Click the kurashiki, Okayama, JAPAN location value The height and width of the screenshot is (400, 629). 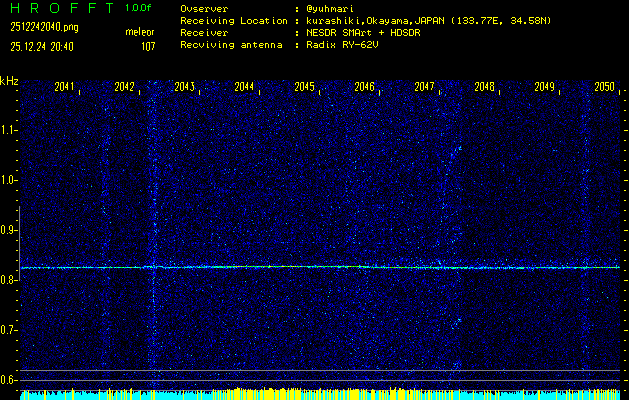[428, 21]
